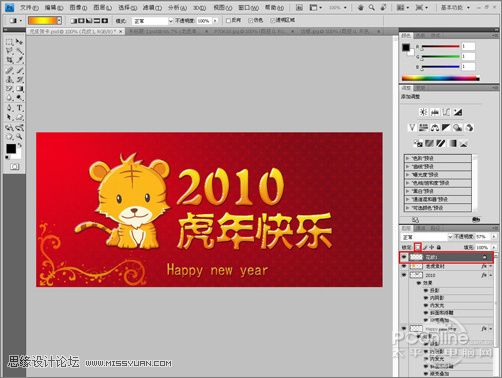Add a Color Balance adjustment
Viewport: 502px width, 378px height.
(x=435, y=127)
